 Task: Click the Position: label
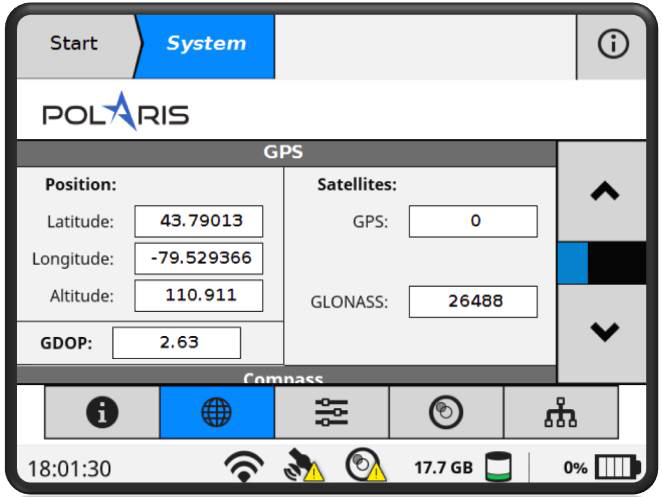click(81, 185)
